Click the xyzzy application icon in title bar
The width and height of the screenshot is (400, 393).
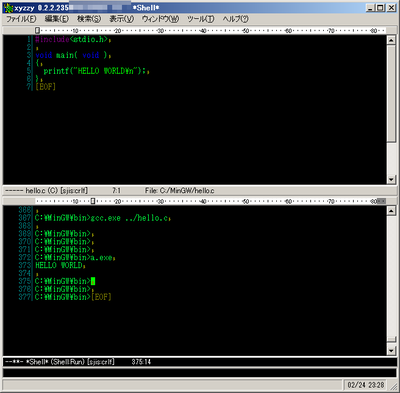(8, 7)
